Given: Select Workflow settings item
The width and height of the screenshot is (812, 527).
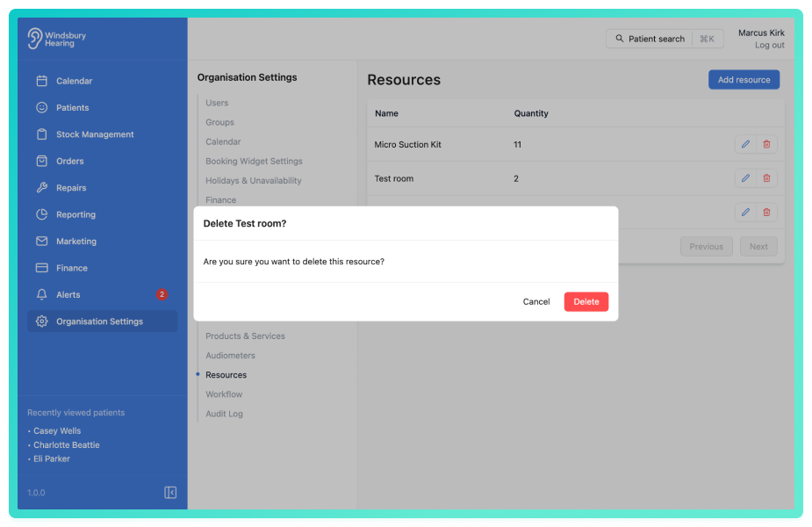Looking at the screenshot, I should coord(224,394).
